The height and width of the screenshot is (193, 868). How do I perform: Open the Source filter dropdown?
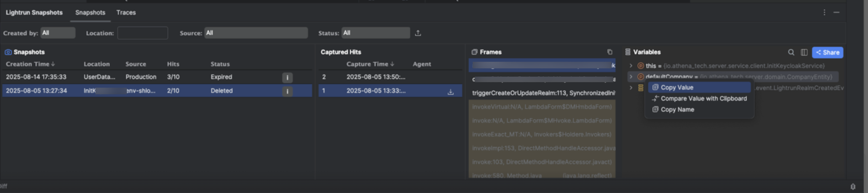[256, 33]
